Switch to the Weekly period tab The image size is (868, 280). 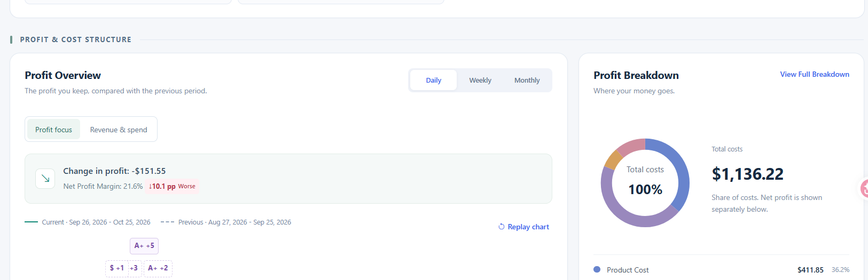tap(480, 81)
